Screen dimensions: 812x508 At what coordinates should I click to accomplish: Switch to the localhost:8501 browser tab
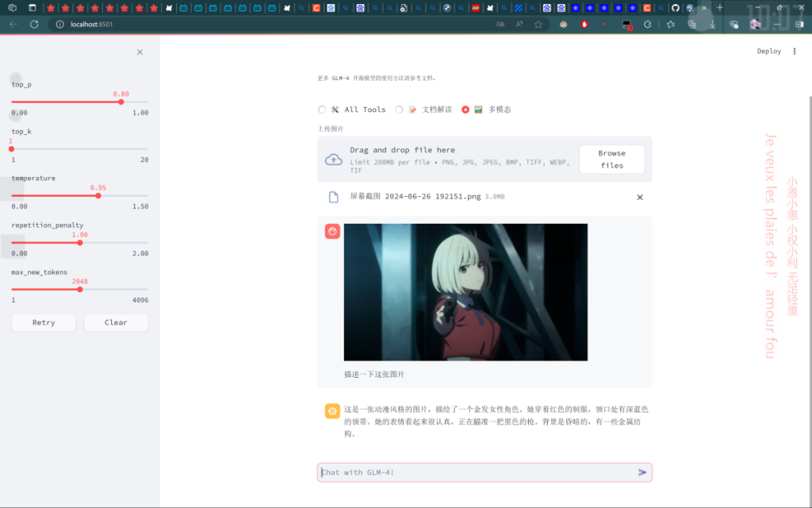[x=690, y=7]
